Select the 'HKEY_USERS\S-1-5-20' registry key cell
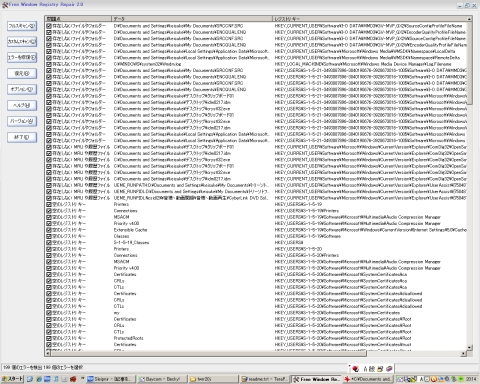The height and width of the screenshot is (384, 480). [298, 249]
